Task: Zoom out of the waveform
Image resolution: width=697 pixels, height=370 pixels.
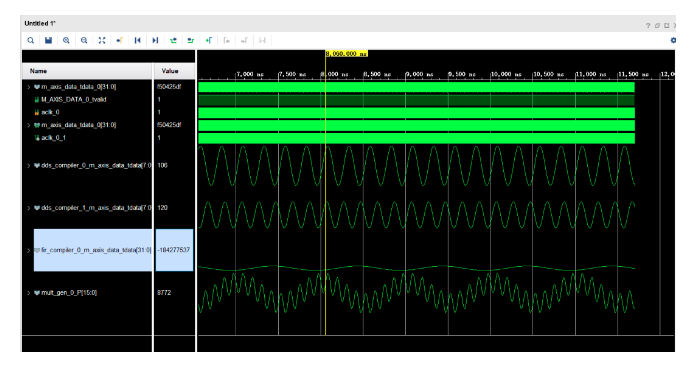Action: tap(84, 40)
